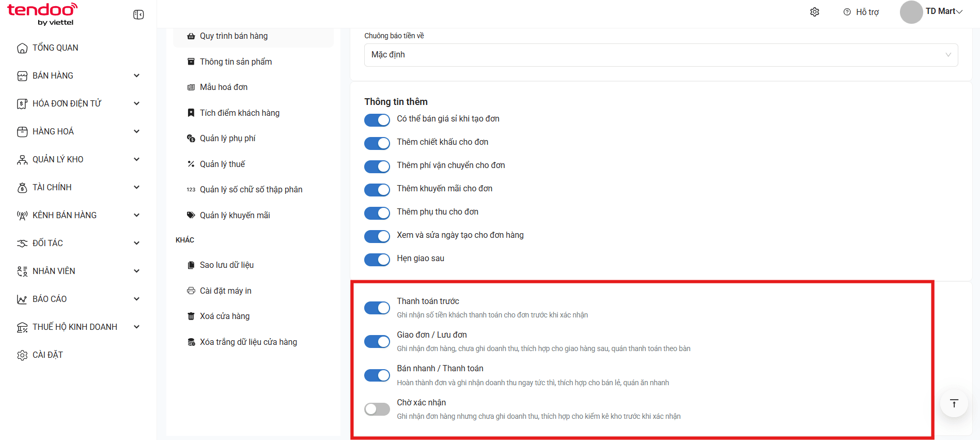Screen dimensions: 980x440
Task: Click the Xoá cửa hàng trash icon
Action: (x=191, y=316)
